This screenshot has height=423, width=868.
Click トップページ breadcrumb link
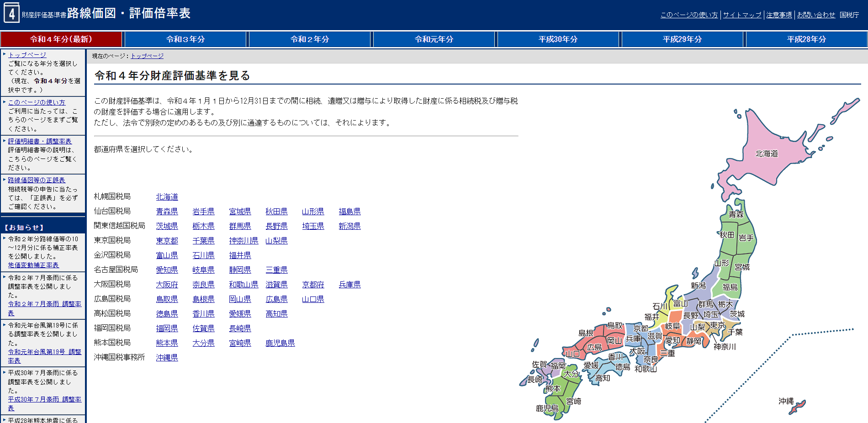pos(147,56)
